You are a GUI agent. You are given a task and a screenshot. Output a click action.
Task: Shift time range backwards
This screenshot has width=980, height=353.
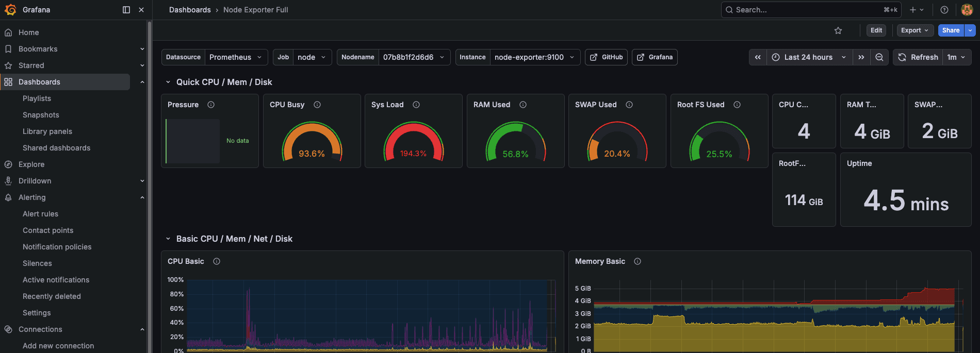coord(758,57)
